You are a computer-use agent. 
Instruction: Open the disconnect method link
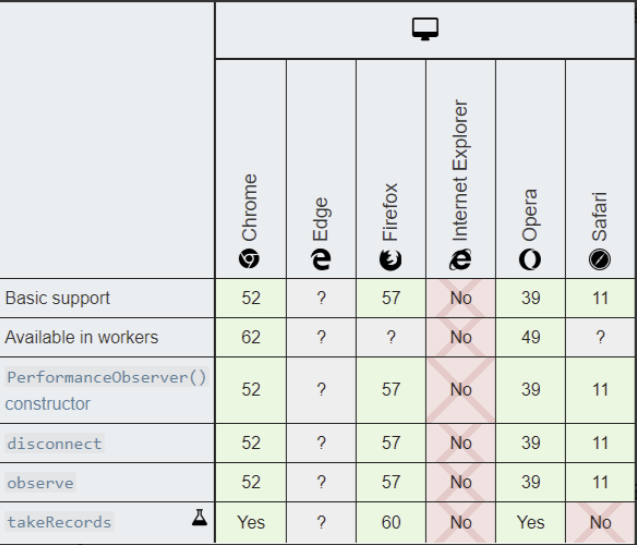54,443
